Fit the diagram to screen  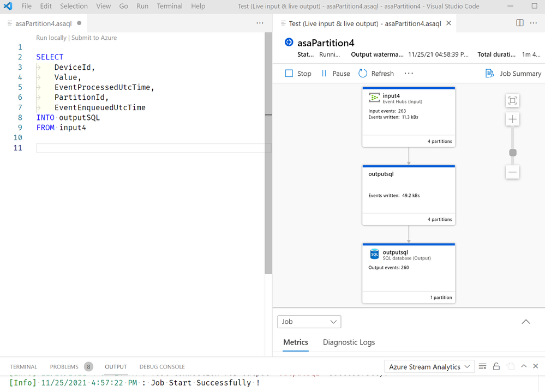(x=512, y=101)
